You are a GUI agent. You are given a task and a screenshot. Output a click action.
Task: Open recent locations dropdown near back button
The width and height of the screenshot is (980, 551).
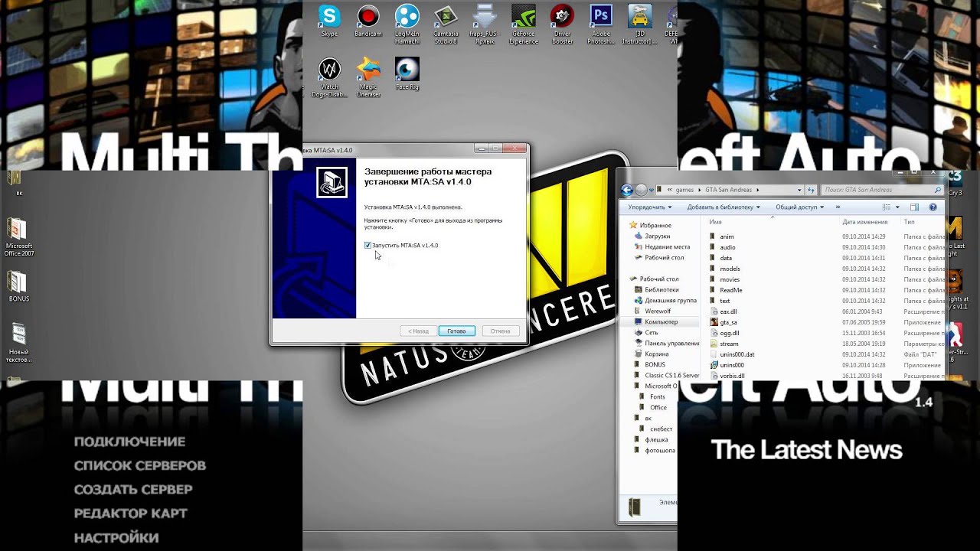click(x=653, y=190)
